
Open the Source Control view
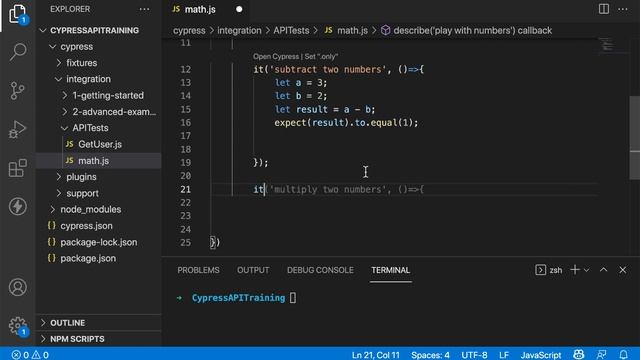click(x=18, y=91)
